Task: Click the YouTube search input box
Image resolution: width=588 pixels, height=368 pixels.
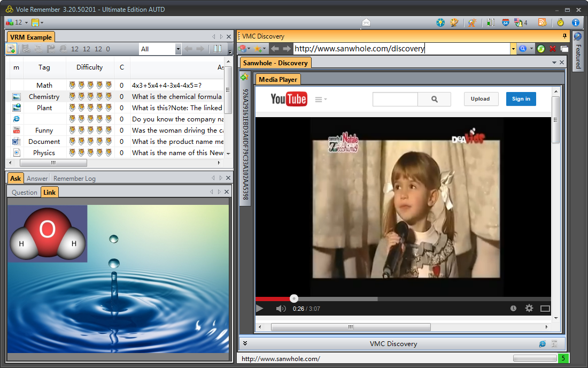Action: 395,99
